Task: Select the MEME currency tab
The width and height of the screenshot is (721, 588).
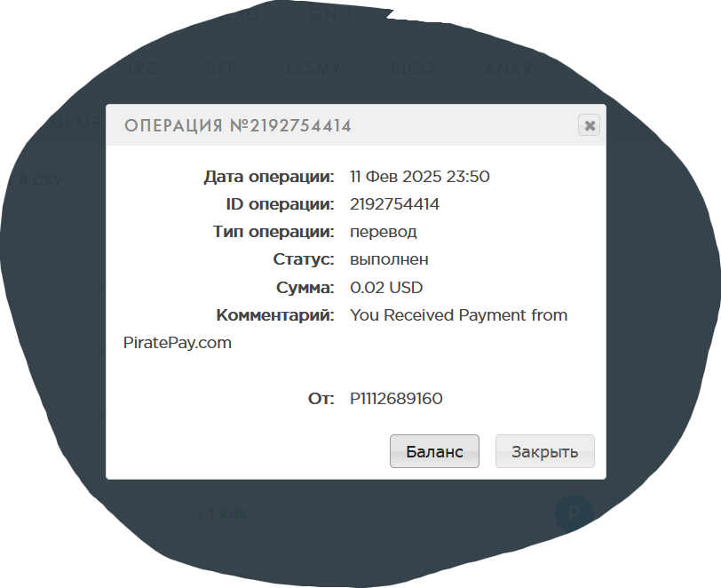Action: (x=76, y=123)
